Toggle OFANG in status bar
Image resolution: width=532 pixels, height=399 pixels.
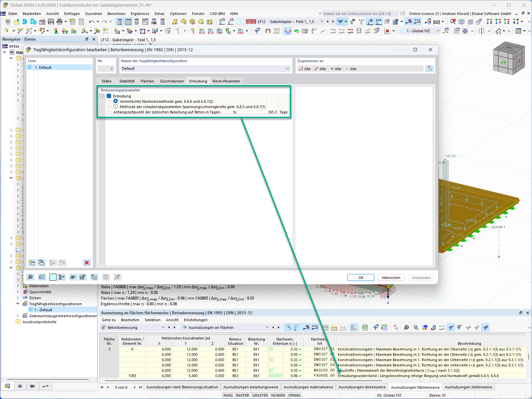(x=294, y=395)
